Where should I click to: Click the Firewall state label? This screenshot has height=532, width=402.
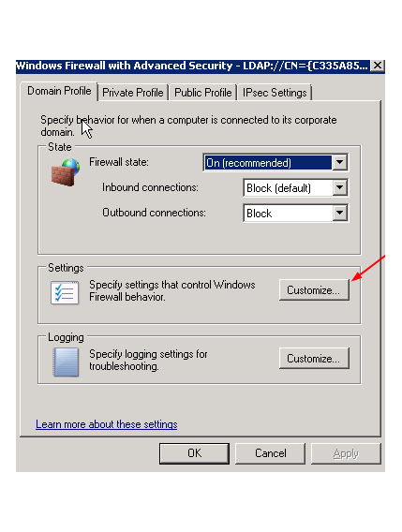[x=119, y=162]
